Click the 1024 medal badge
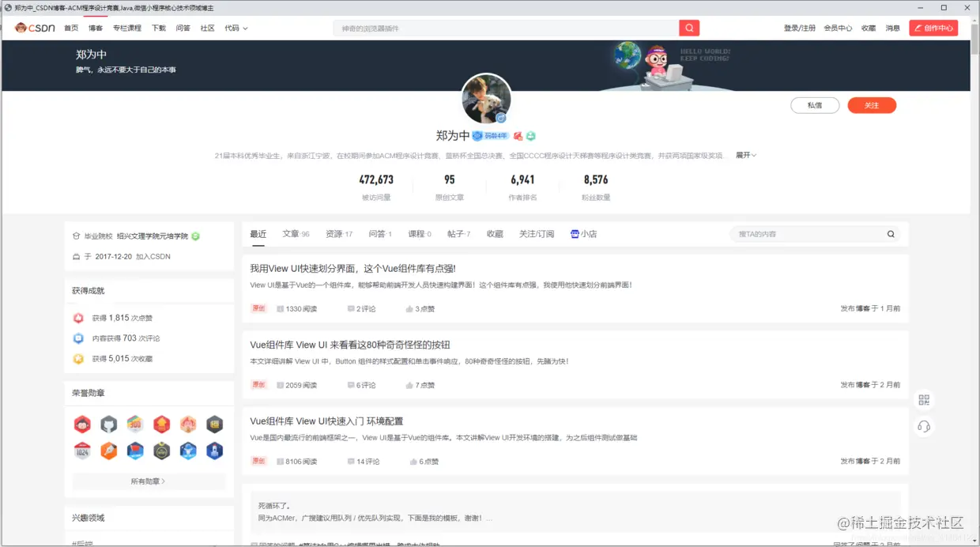 click(x=82, y=451)
